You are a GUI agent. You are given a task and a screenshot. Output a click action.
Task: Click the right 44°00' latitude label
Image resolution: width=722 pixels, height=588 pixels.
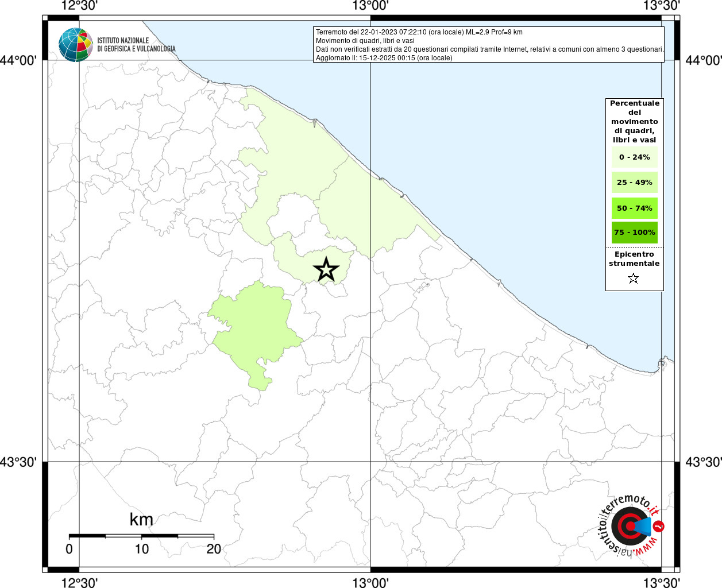[704, 60]
